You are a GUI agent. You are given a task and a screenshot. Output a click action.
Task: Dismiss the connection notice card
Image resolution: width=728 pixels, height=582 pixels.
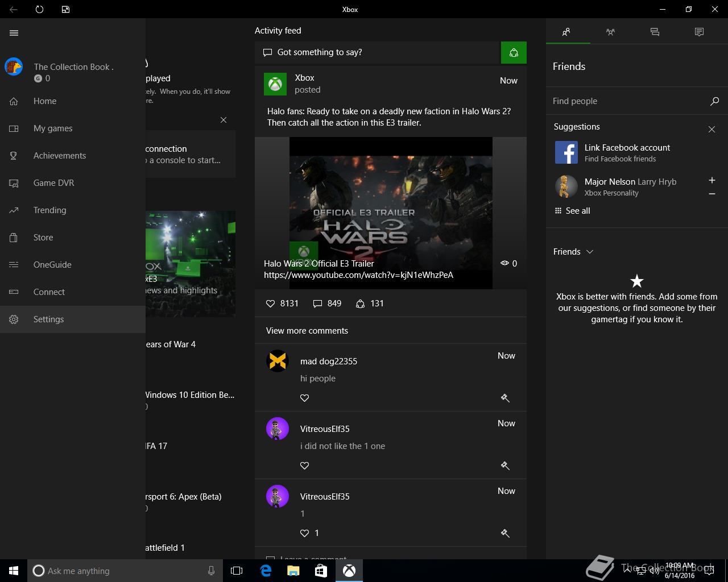[x=224, y=120]
